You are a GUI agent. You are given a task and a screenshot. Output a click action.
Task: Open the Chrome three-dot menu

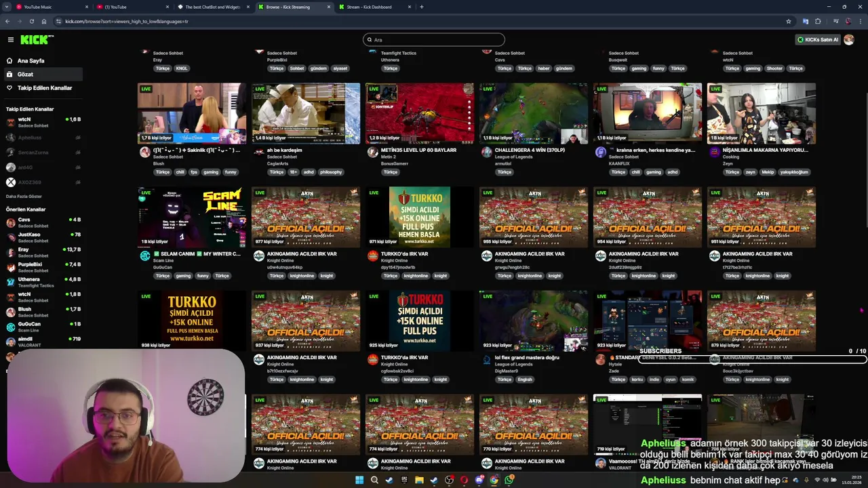point(860,21)
